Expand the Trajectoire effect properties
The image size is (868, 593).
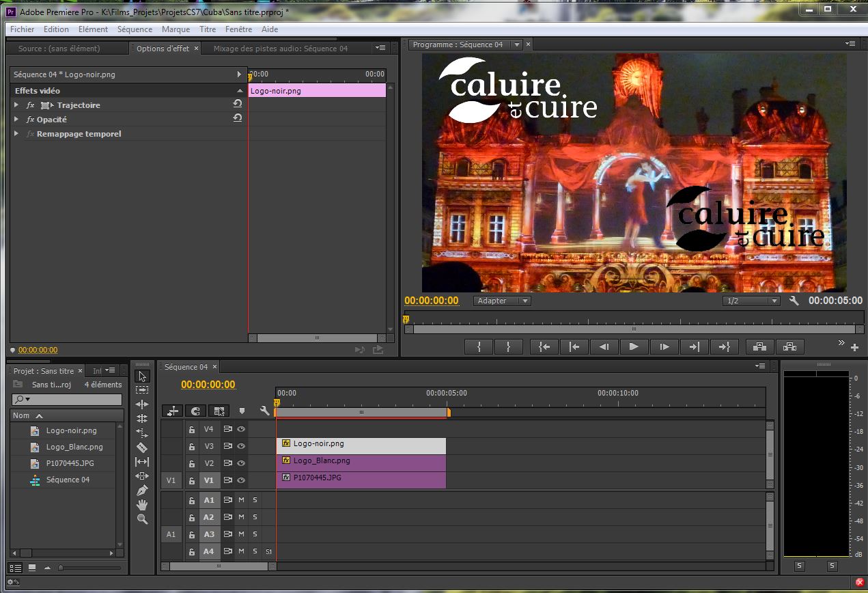click(x=16, y=105)
